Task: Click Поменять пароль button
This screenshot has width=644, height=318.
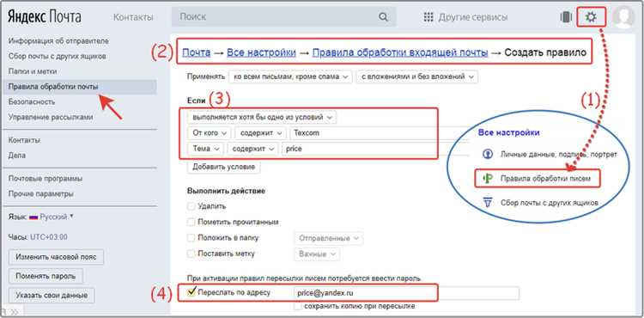Action: pyautogui.click(x=46, y=276)
